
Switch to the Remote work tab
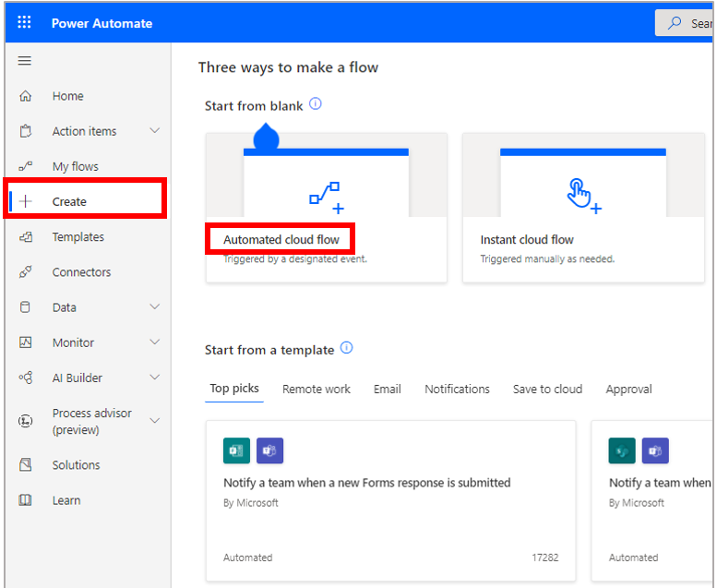pyautogui.click(x=317, y=389)
